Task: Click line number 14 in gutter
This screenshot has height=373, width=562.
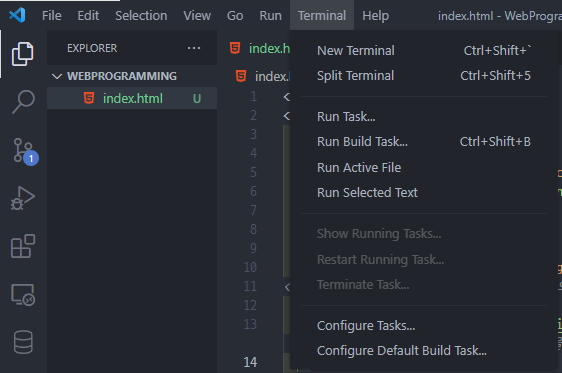Action: point(250,362)
